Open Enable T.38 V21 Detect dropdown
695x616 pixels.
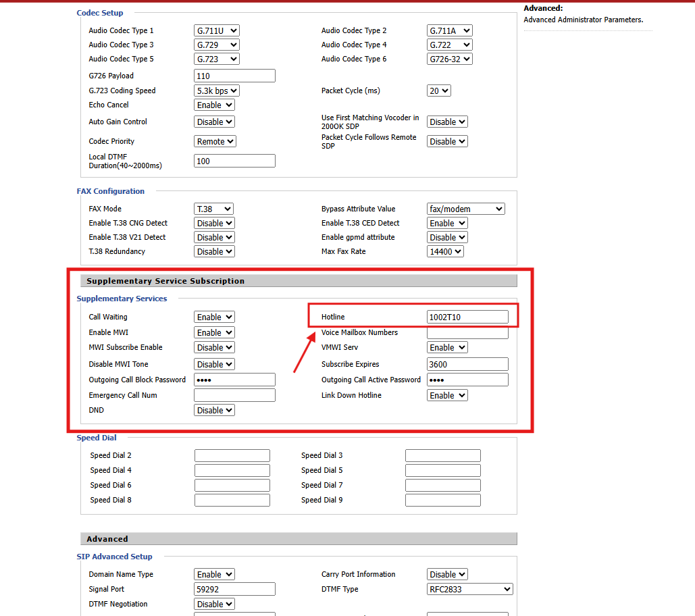click(214, 237)
